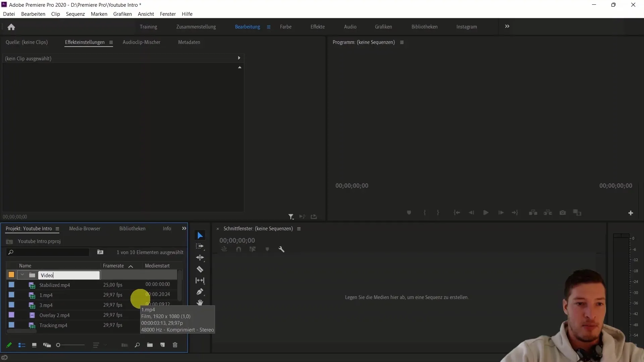The width and height of the screenshot is (644, 362).
Task: Open the Sequenz menu
Action: [x=75, y=14]
